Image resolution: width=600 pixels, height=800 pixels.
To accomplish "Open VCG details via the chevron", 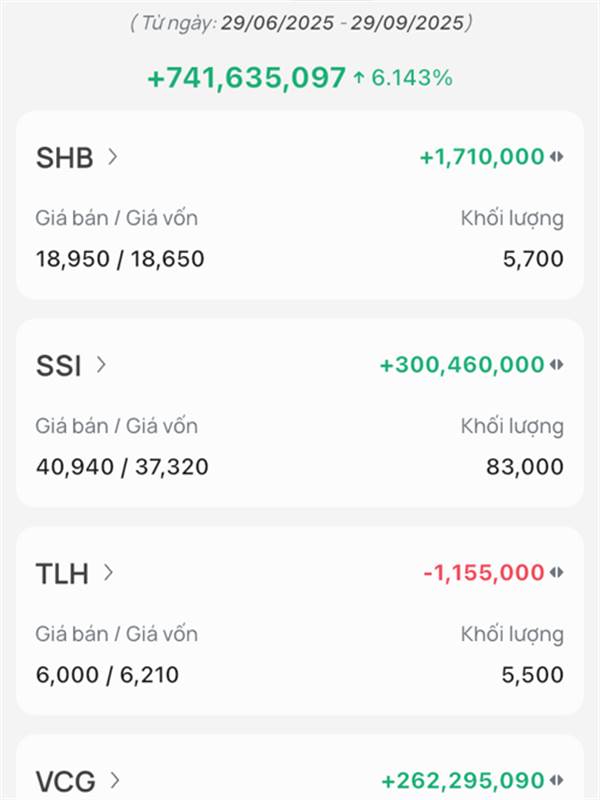I will coord(115,779).
